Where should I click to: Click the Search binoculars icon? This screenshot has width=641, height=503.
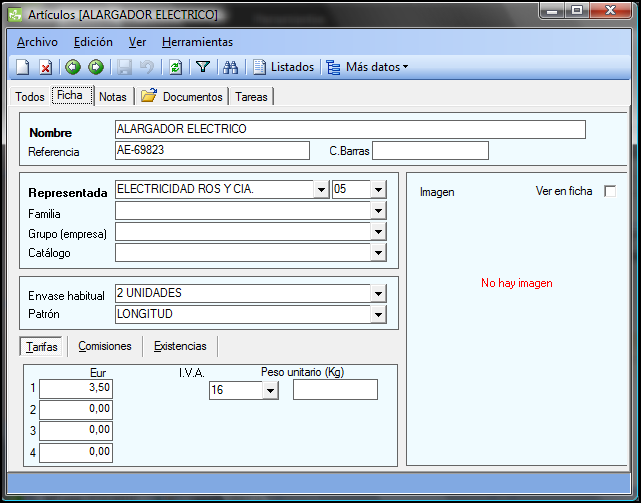(231, 67)
